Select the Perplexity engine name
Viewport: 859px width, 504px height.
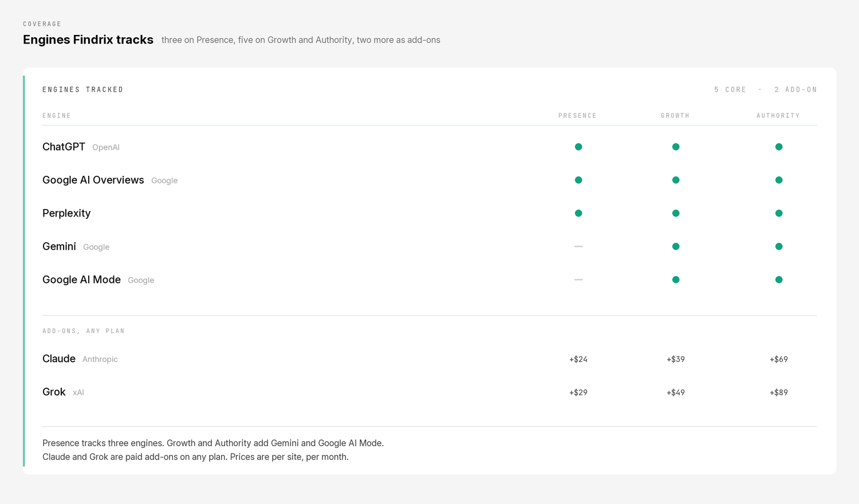click(x=66, y=213)
